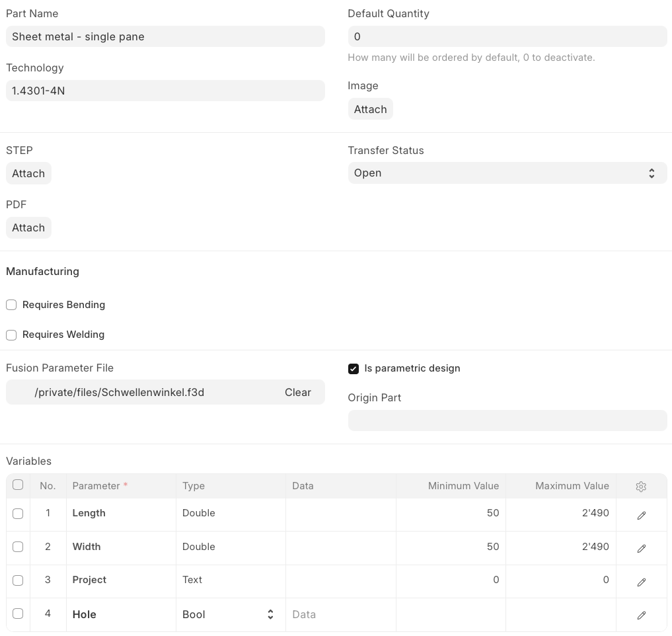
Task: Click the Origin Part field
Action: tap(507, 420)
